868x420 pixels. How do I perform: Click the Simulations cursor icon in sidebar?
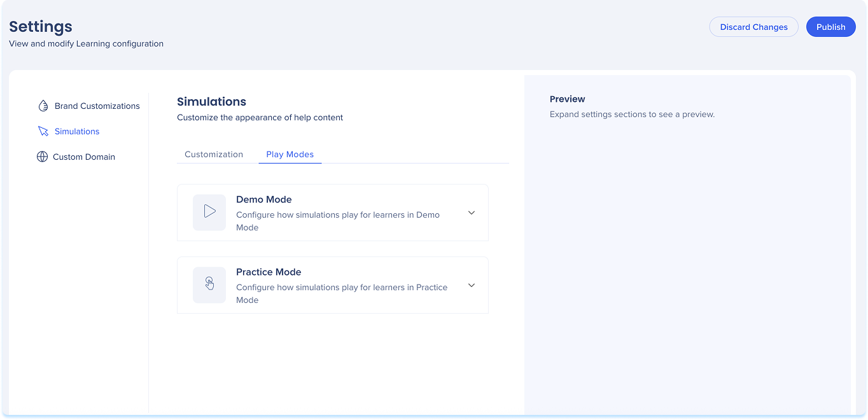click(43, 131)
